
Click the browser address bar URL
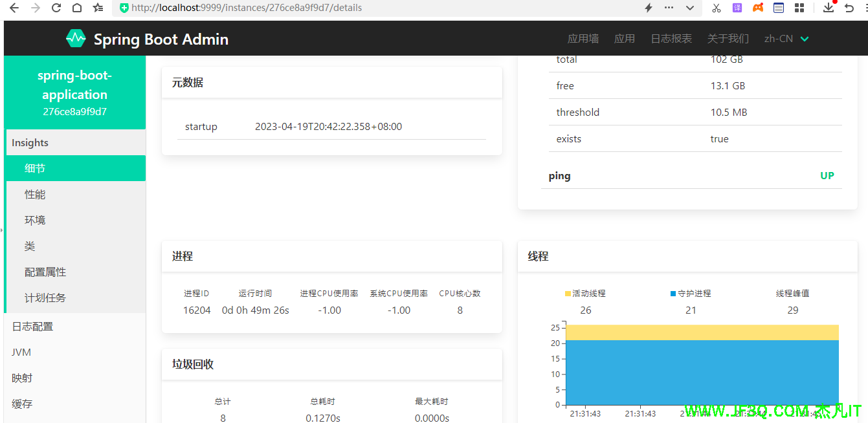pos(246,8)
